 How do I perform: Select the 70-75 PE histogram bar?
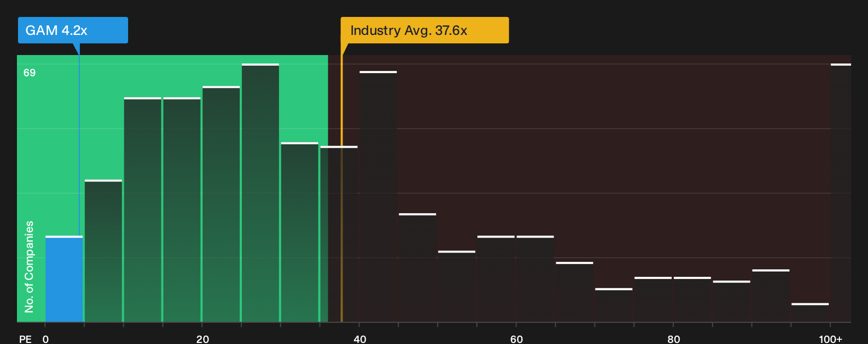pos(614,305)
